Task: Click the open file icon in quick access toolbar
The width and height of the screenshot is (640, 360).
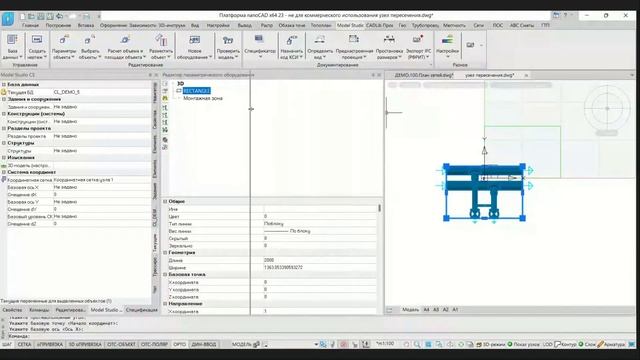Action: tap(31, 16)
